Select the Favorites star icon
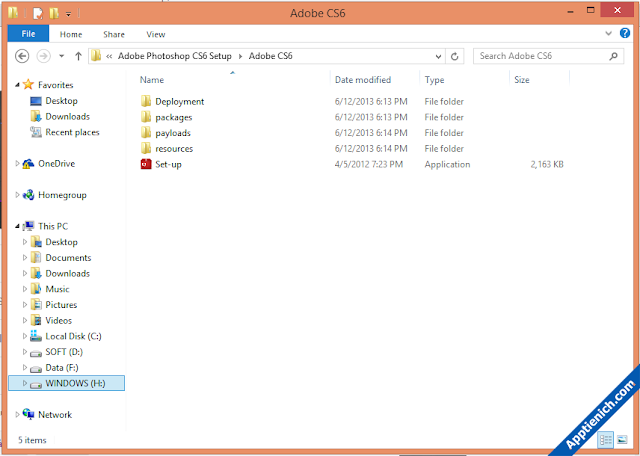 [x=28, y=85]
